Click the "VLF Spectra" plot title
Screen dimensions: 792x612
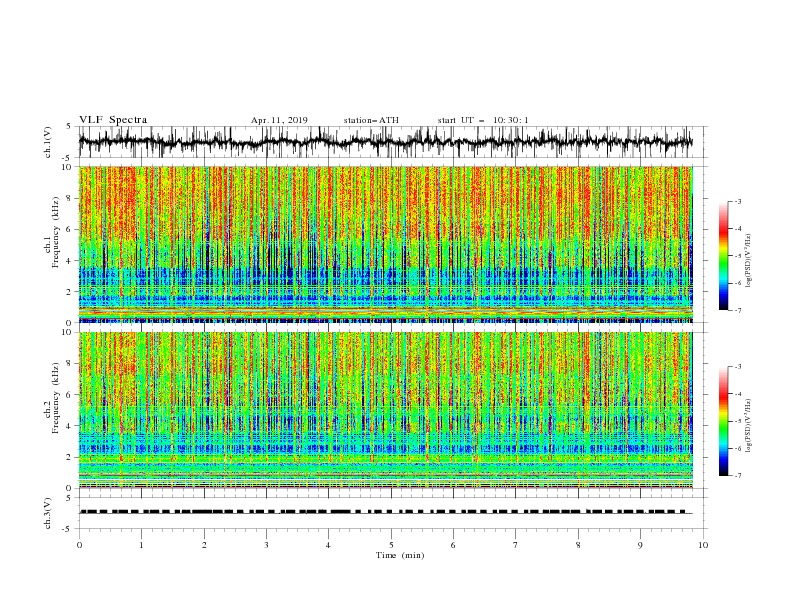click(x=113, y=120)
